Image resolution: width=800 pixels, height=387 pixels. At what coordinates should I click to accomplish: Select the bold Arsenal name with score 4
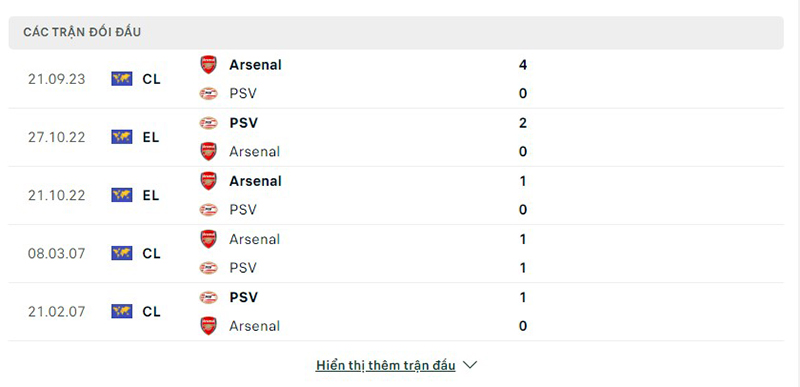[255, 65]
